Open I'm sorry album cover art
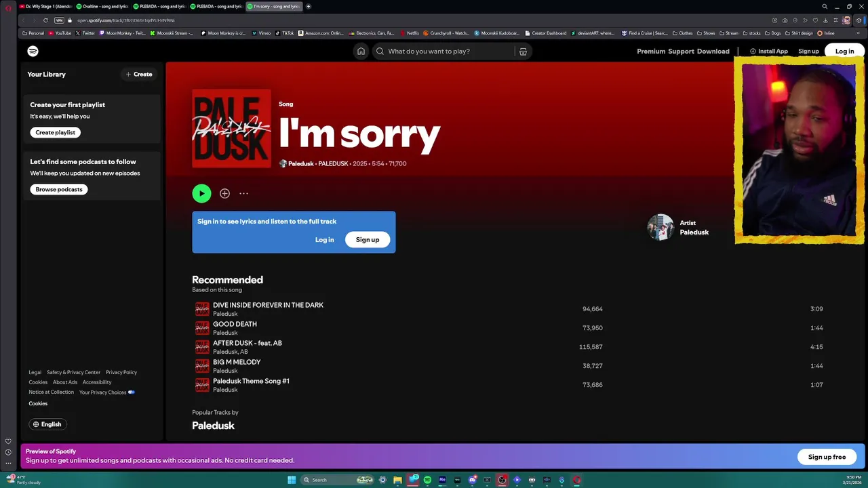This screenshot has width=868, height=488. [231, 128]
